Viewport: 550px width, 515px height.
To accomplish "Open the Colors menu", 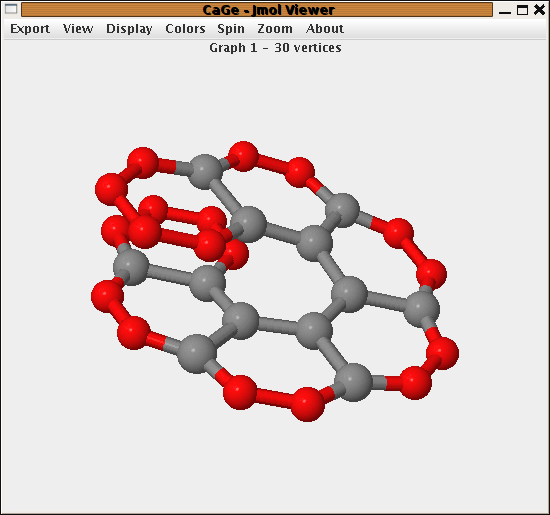I will coord(185,29).
